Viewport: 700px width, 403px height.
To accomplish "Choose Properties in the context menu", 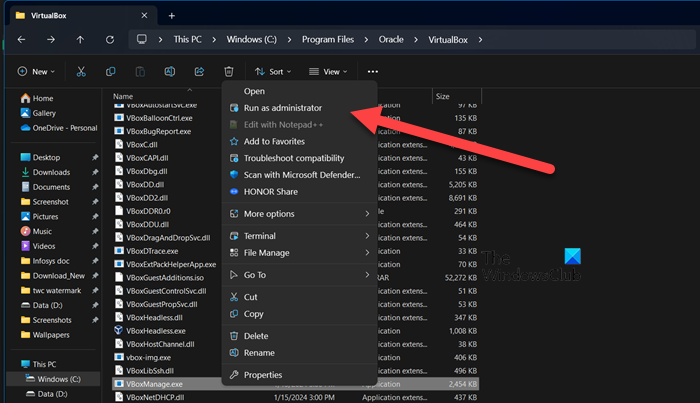I will (263, 375).
